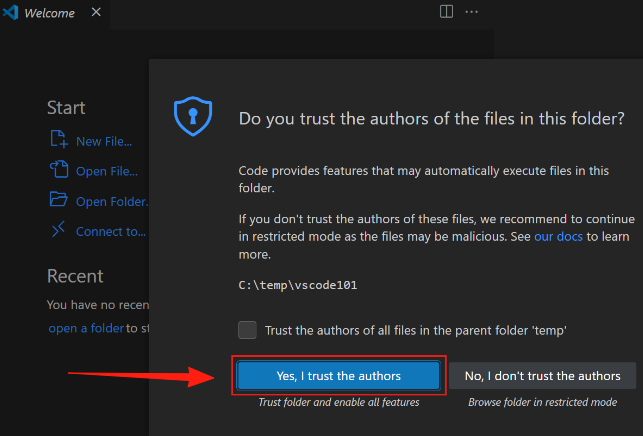Viewport: 643px width, 436px height.
Task: Open the editor's more actions ellipsis
Action: pos(472,12)
